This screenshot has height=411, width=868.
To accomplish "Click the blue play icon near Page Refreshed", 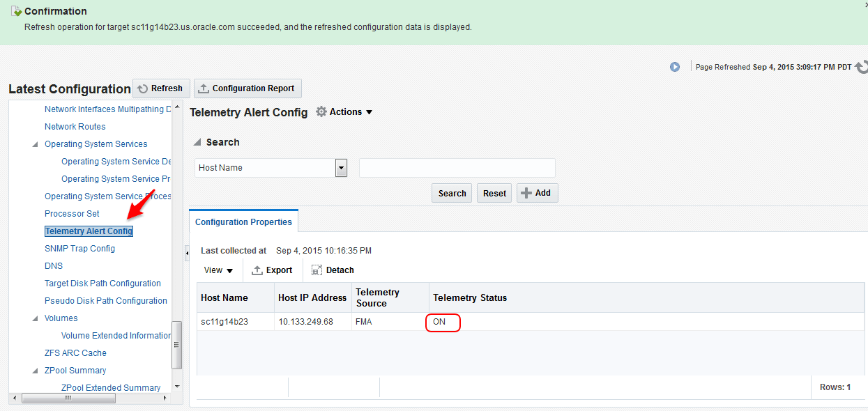I will (675, 67).
